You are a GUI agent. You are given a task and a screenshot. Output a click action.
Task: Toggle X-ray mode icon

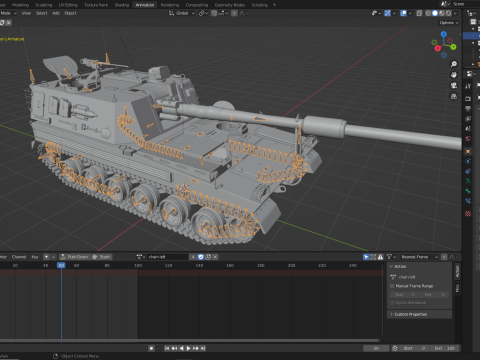click(419, 13)
